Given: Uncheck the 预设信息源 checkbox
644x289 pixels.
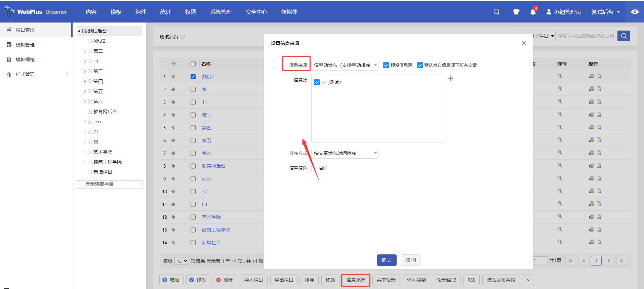Looking at the screenshot, I should coord(386,65).
